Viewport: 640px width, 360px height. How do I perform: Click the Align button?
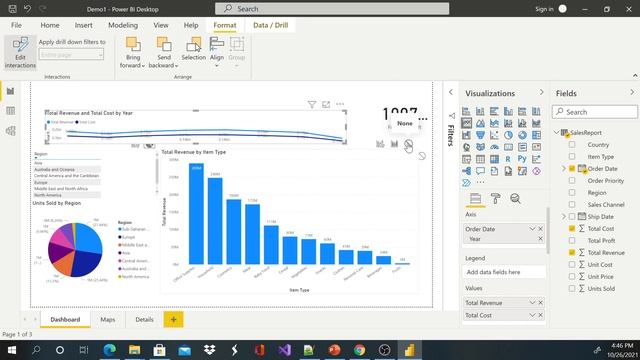[217, 52]
